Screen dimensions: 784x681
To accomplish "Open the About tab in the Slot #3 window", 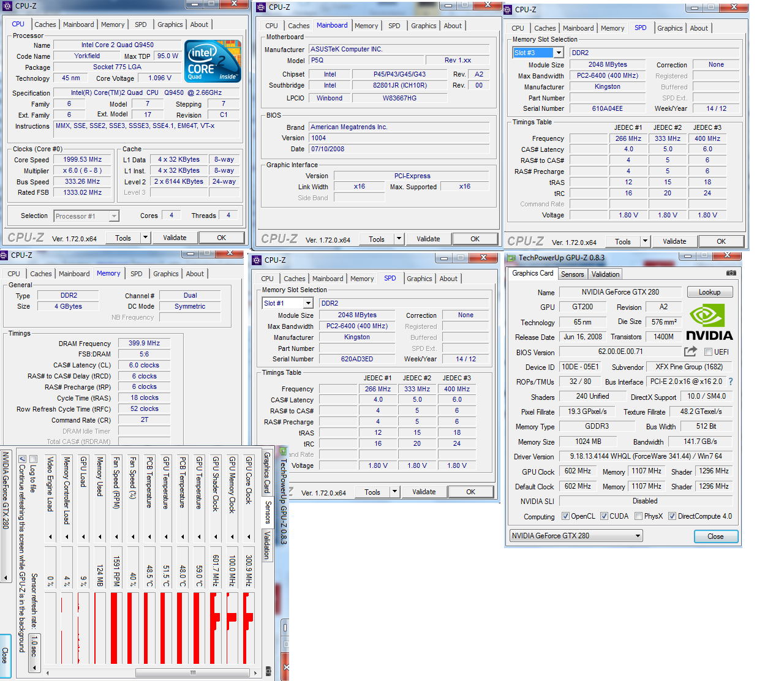I will tap(699, 28).
